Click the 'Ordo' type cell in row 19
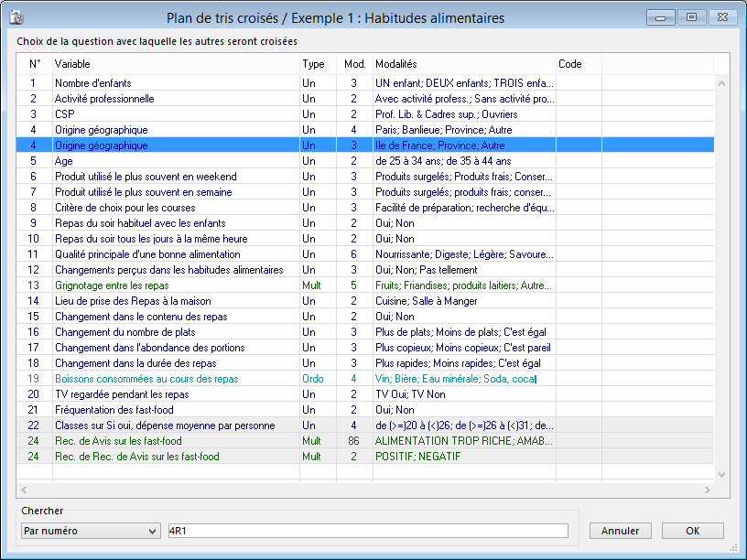The width and height of the screenshot is (747, 560). (318, 379)
